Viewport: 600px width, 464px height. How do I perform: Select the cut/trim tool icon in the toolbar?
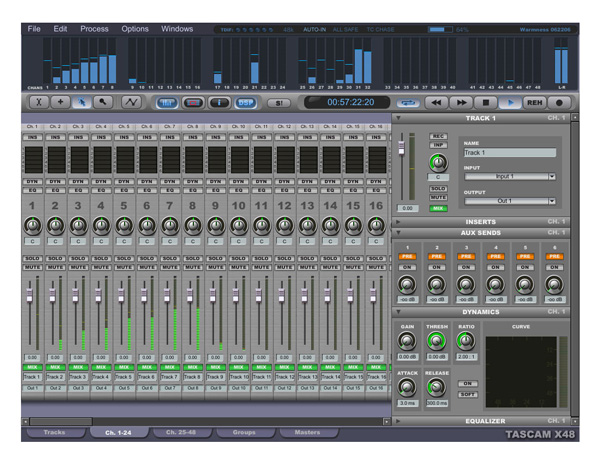pyautogui.click(x=39, y=102)
